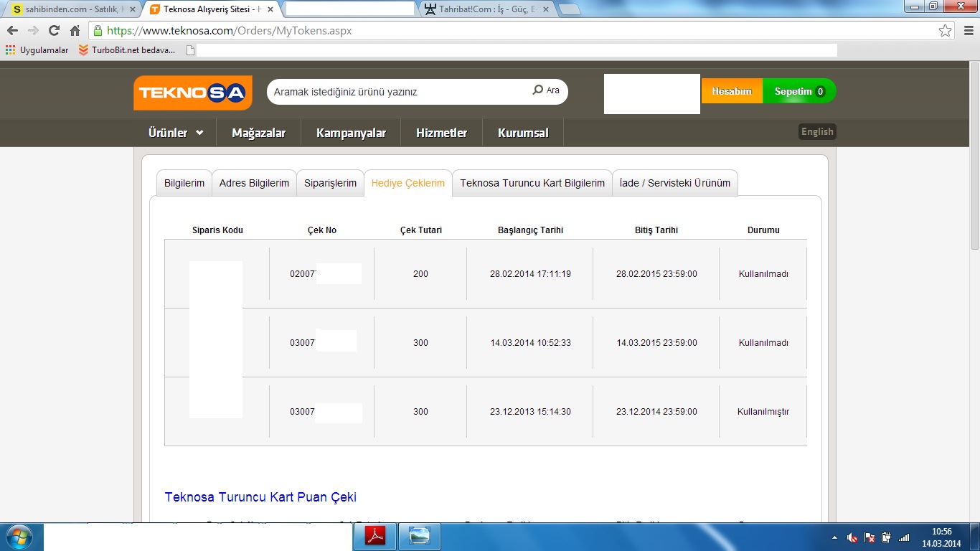Image resolution: width=980 pixels, height=551 pixels.
Task: Open the Windows Start button
Action: point(19,537)
